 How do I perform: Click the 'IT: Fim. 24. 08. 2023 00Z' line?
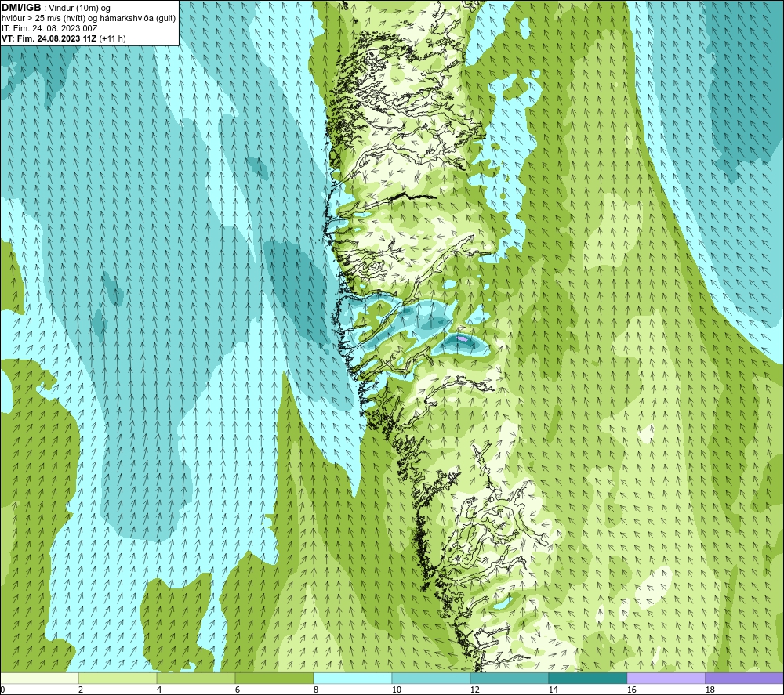click(x=49, y=28)
